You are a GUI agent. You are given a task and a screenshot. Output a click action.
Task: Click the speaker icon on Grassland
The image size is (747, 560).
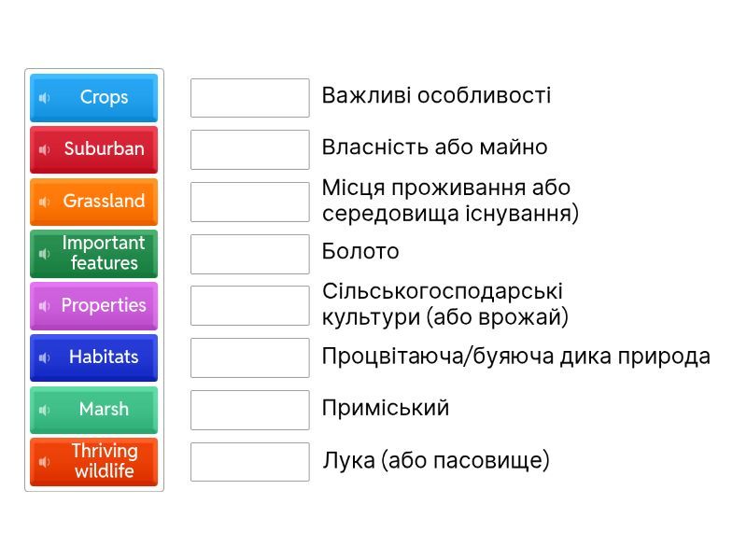44,202
